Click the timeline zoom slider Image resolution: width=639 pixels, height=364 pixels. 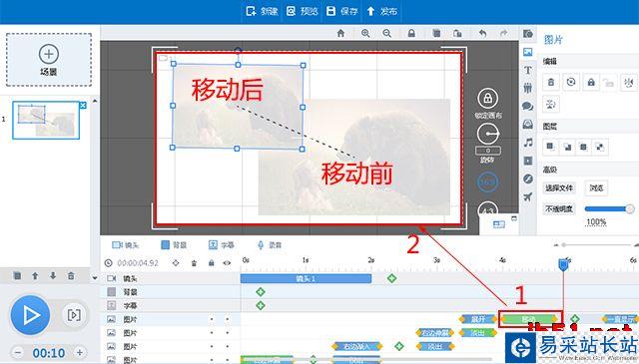pos(596,245)
